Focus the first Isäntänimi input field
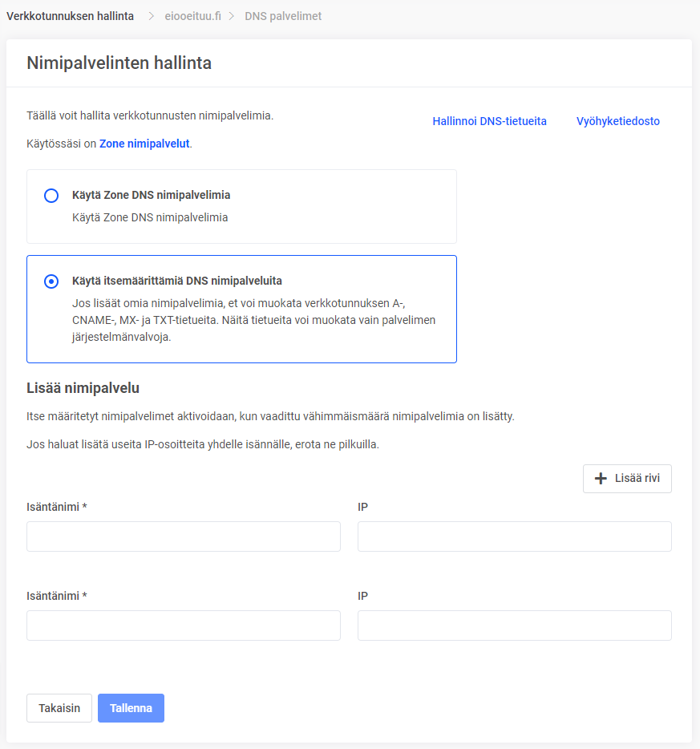 (184, 536)
